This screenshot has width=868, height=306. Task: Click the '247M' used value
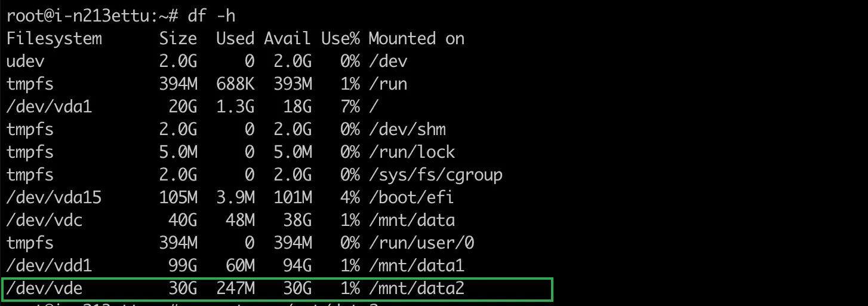click(x=235, y=289)
